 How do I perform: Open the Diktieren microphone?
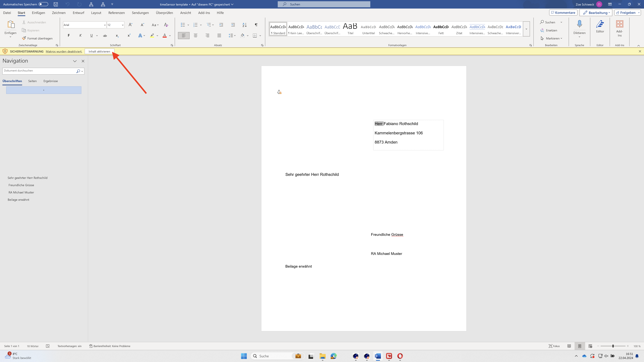point(579,24)
